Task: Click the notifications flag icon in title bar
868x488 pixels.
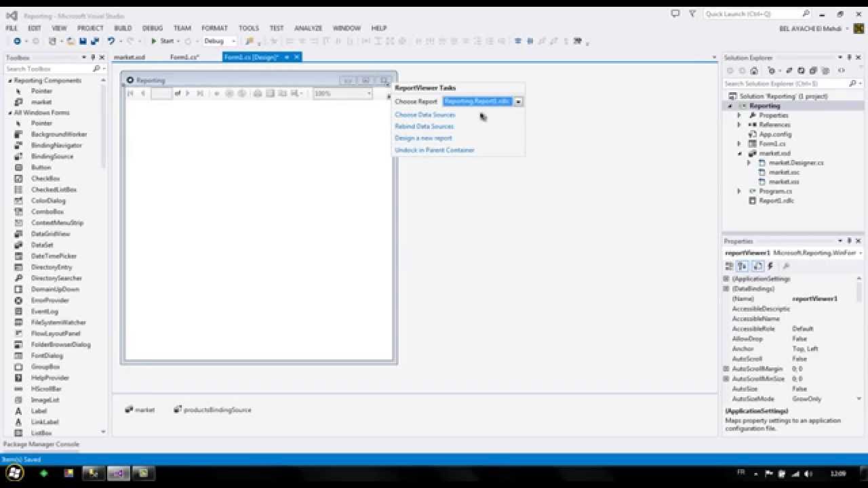Action: [692, 14]
